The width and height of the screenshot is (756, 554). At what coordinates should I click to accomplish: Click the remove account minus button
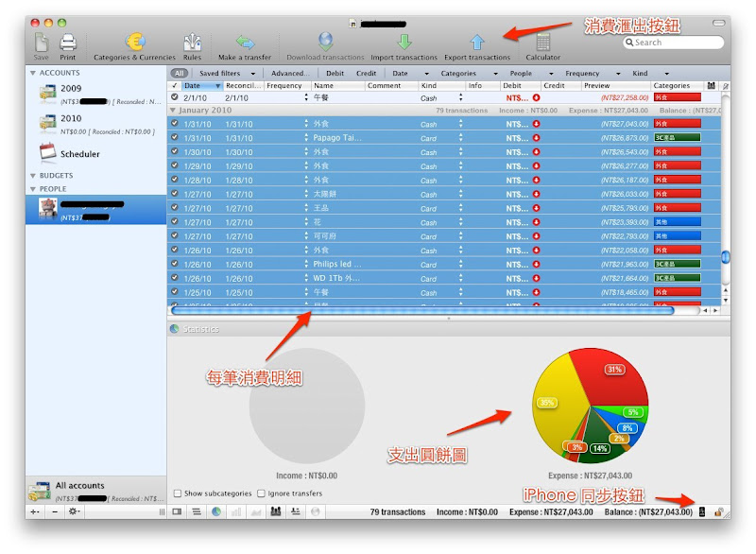pyautogui.click(x=55, y=511)
